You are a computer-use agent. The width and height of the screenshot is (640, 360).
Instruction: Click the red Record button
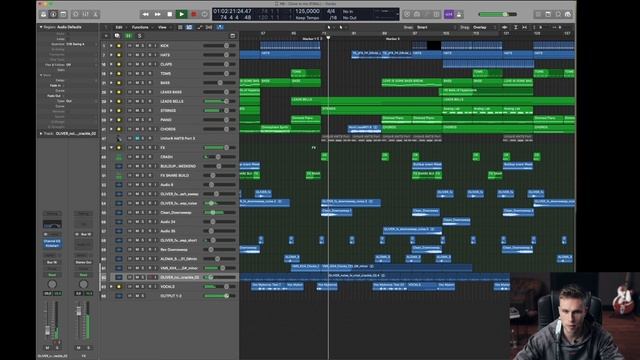click(193, 14)
